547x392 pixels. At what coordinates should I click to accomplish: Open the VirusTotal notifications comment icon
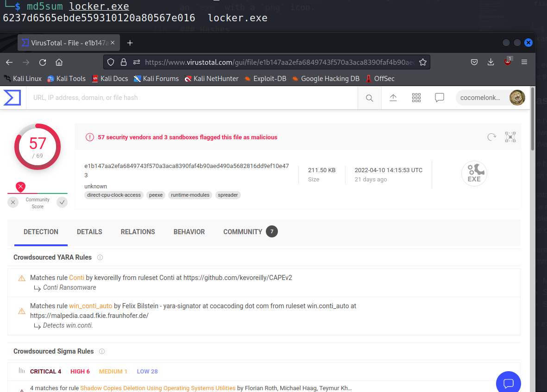(440, 98)
